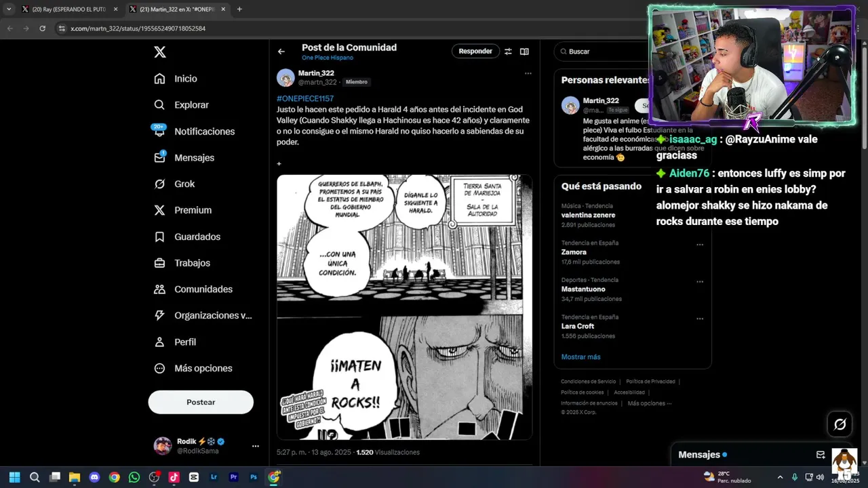The height and width of the screenshot is (488, 868).
Task: Switch to the Ray ESPERANDO browser tab
Action: 68,9
